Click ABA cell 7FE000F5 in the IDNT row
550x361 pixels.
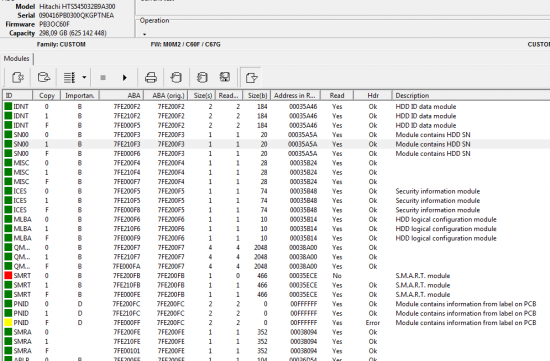point(127,125)
